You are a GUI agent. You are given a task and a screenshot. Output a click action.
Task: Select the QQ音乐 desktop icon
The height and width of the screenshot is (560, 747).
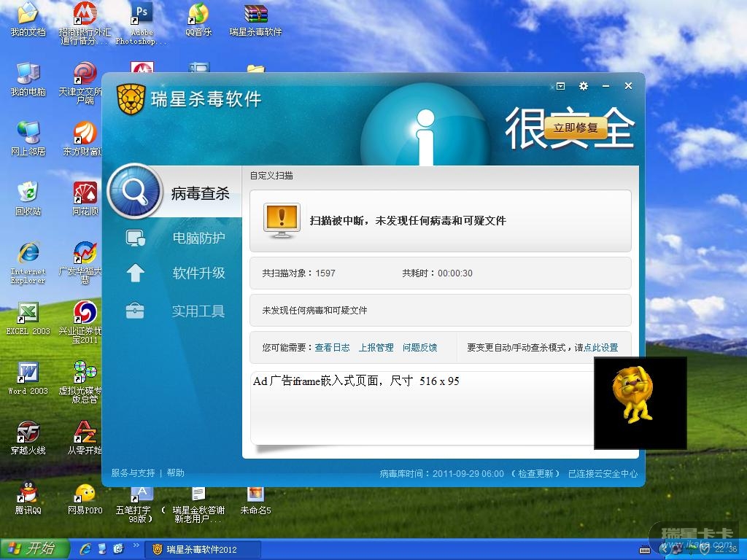[x=198, y=20]
